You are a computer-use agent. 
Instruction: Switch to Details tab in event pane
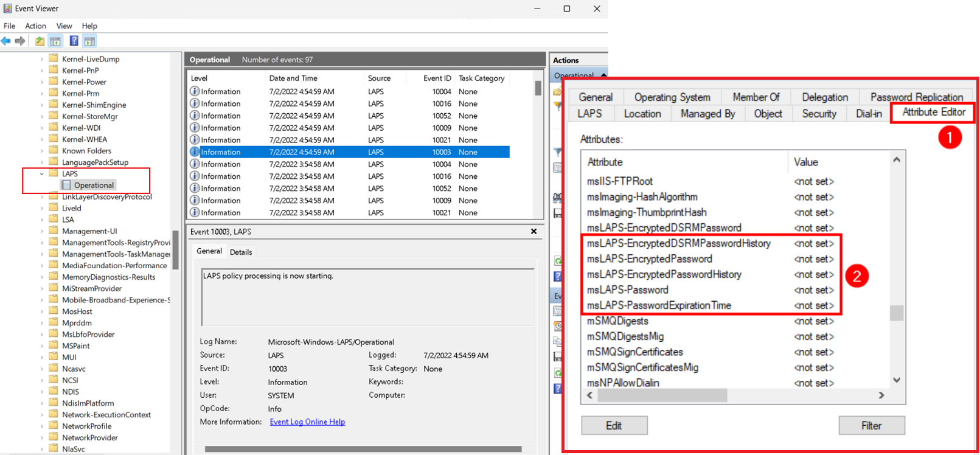pos(241,252)
